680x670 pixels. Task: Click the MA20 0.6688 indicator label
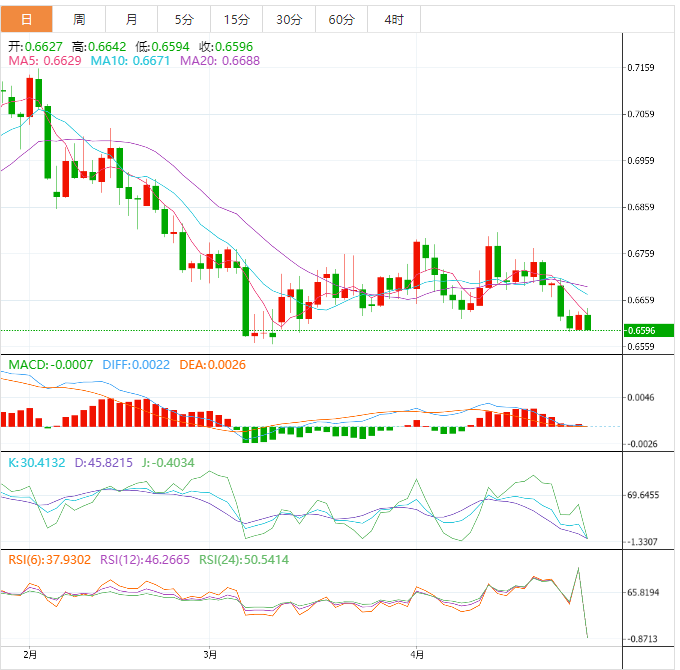[x=220, y=61]
